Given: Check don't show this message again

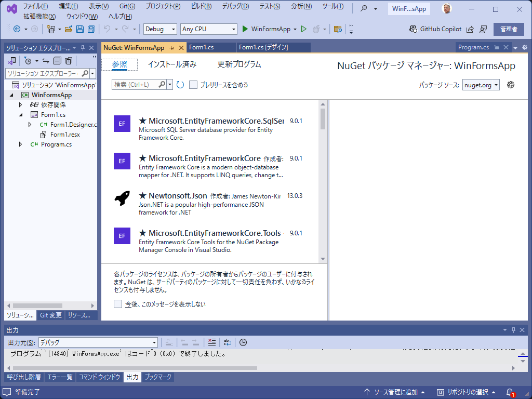Looking at the screenshot, I should [118, 304].
